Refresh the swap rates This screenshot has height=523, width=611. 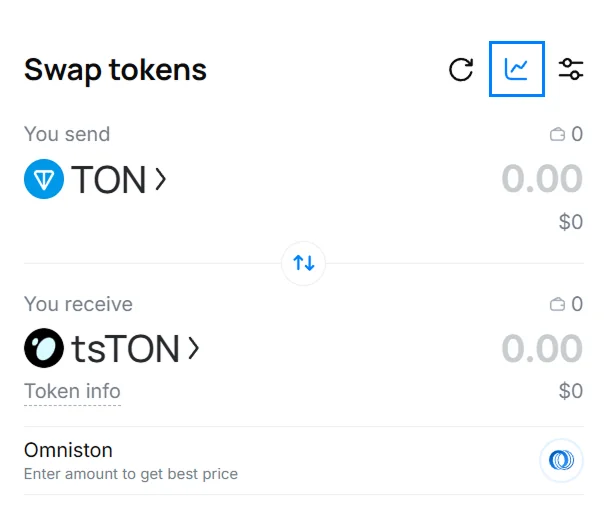(x=461, y=70)
